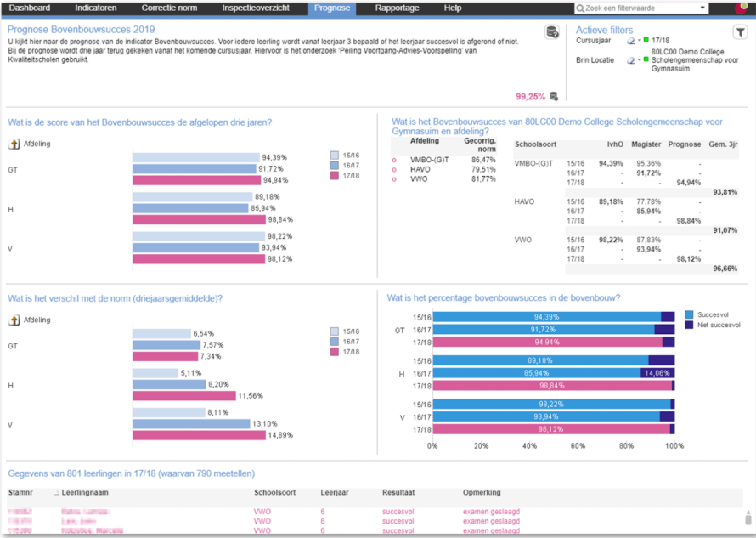Select the VMBO-(G)T radio marker
The height and width of the screenshot is (538, 756).
394,160
